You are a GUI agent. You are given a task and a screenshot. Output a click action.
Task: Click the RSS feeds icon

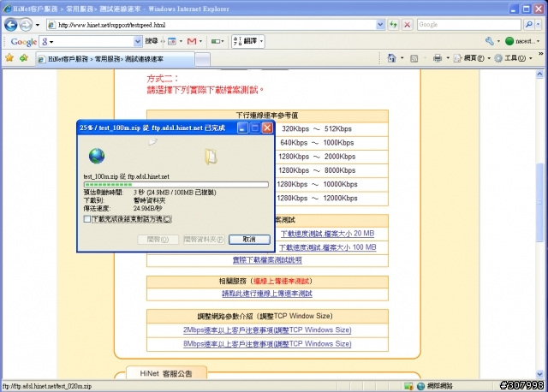414,58
